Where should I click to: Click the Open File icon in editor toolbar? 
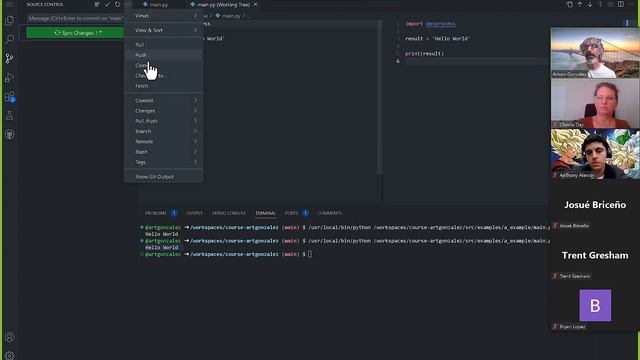[x=570, y=4]
